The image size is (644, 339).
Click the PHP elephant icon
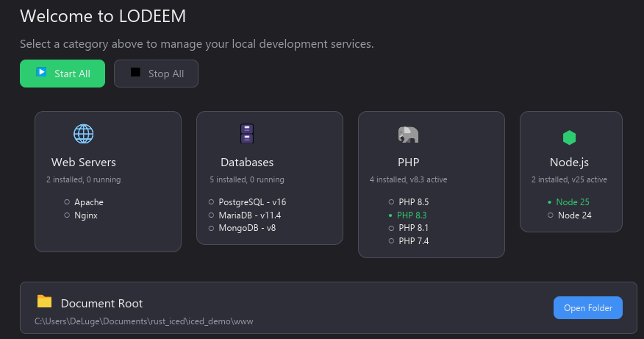(408, 135)
